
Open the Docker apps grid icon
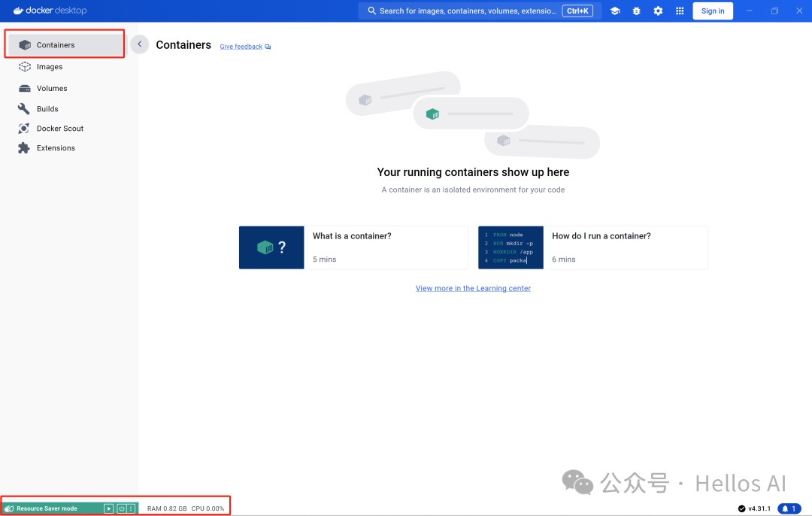pos(680,11)
